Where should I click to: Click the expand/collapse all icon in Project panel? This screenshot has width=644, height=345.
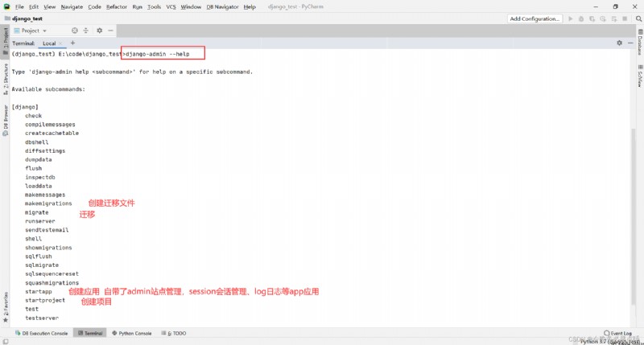point(86,31)
